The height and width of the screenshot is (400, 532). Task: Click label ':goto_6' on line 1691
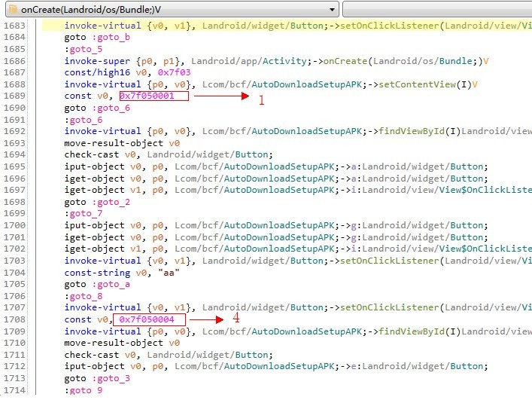pos(83,120)
